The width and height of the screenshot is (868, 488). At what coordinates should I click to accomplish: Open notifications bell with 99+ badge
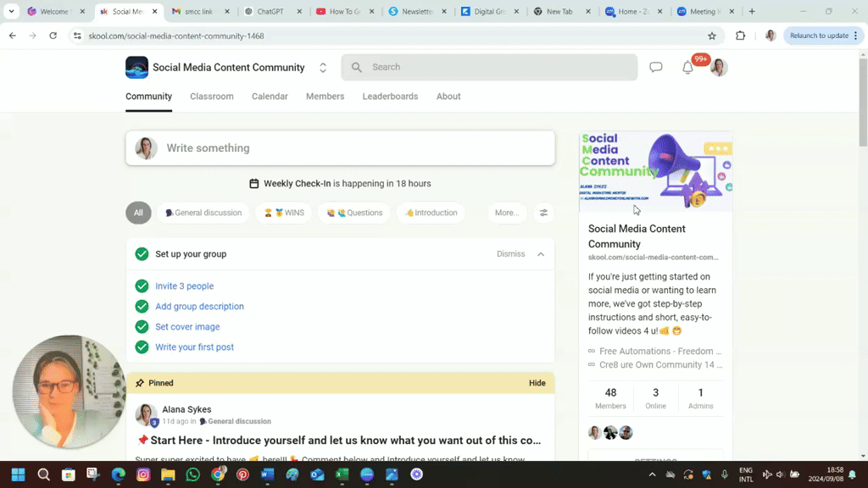click(x=688, y=67)
